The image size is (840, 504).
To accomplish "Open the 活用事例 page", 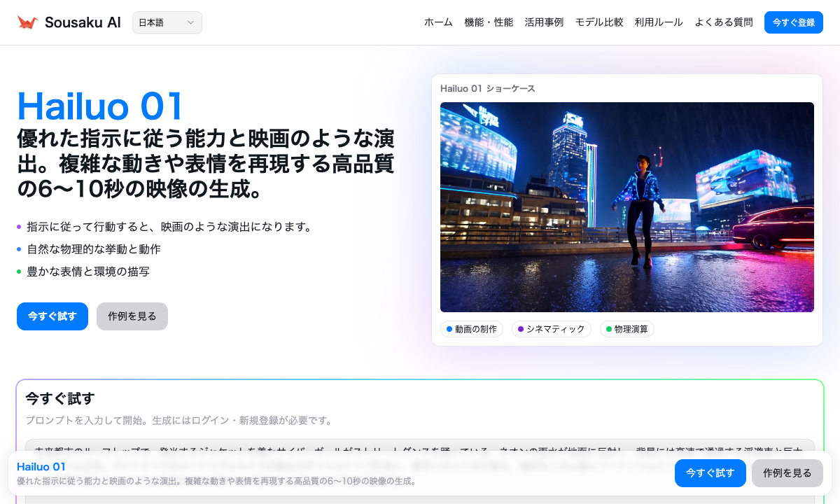I will pos(545,22).
